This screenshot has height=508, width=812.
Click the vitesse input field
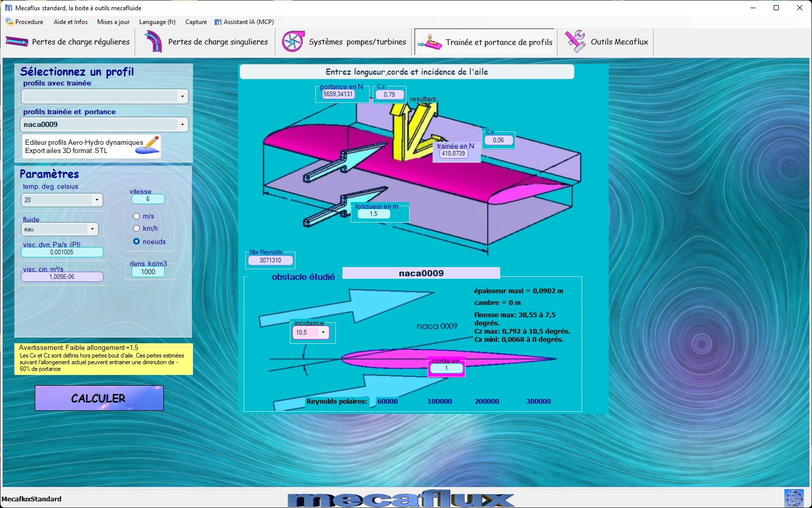[148, 199]
